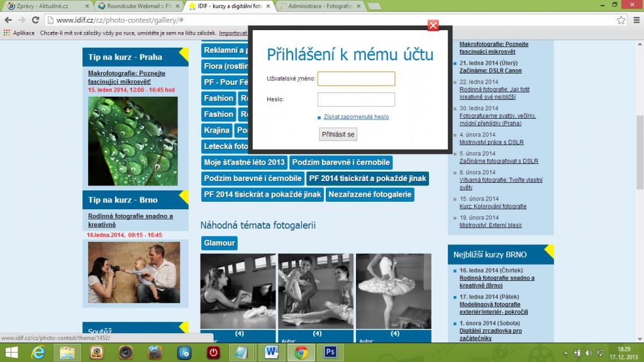
Task: Open the two dancers glamour thumbnail
Action: 316,292
